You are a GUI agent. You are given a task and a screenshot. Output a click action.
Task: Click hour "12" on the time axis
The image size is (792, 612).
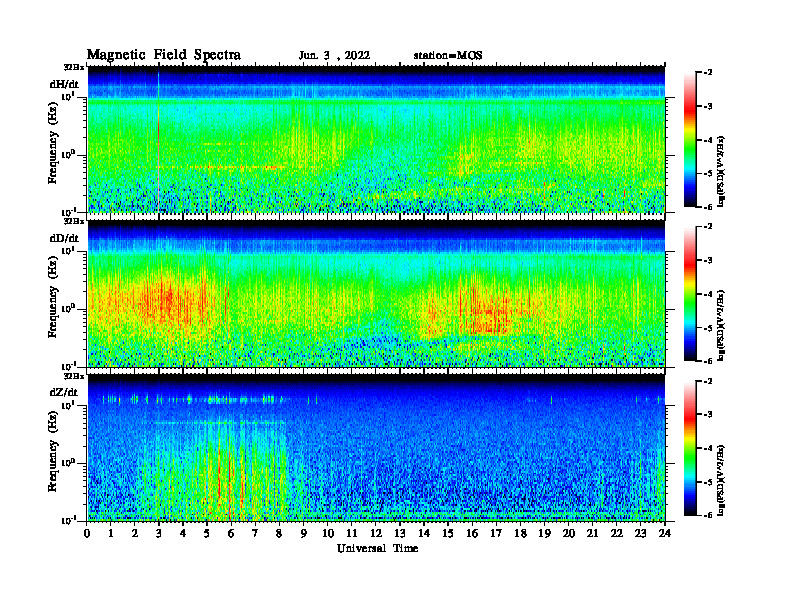point(376,533)
